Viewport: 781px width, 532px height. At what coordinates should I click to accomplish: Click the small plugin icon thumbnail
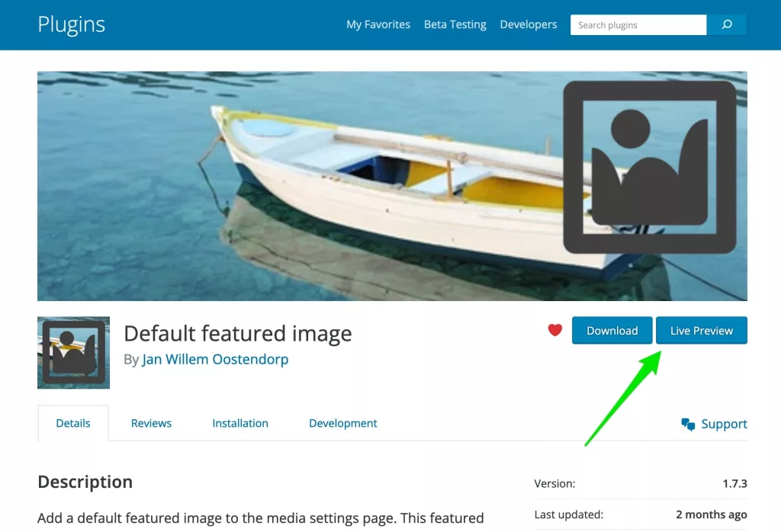(x=74, y=352)
